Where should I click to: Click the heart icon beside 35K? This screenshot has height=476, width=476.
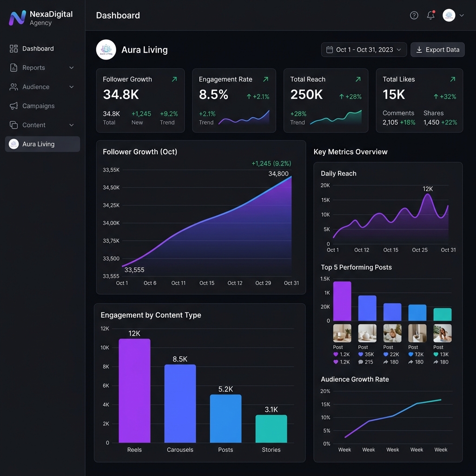pos(361,354)
